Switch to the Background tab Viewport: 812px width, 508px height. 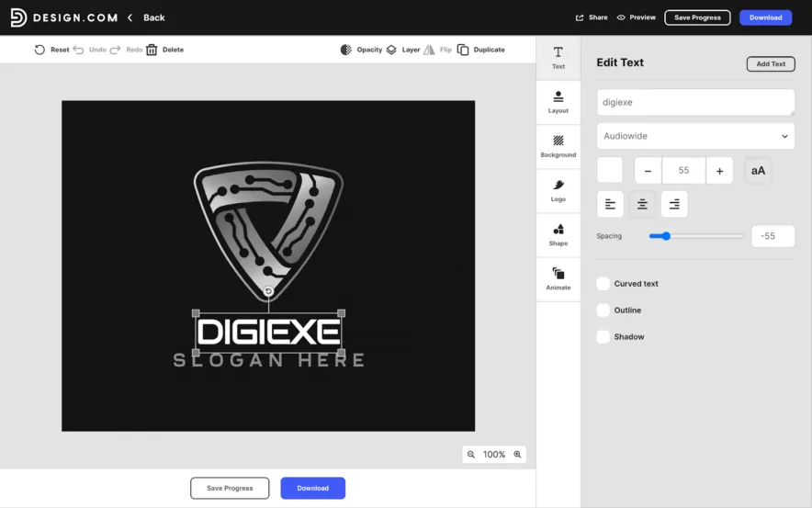click(x=558, y=146)
